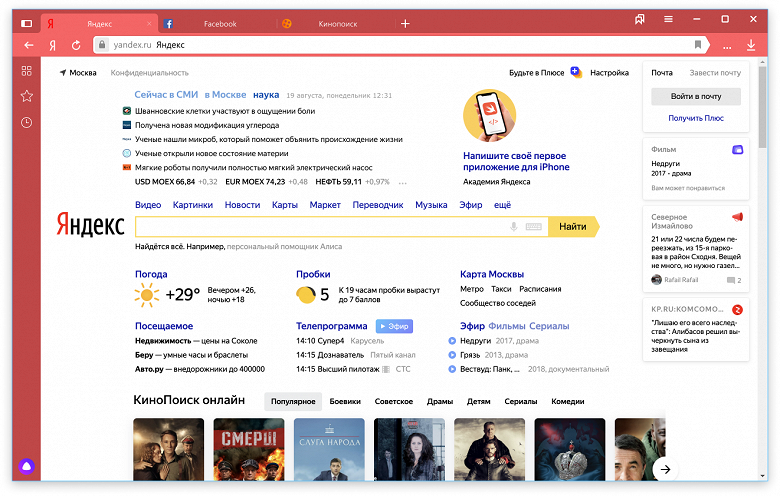
Task: Open news about Шванновские клетки
Action: 225,111
